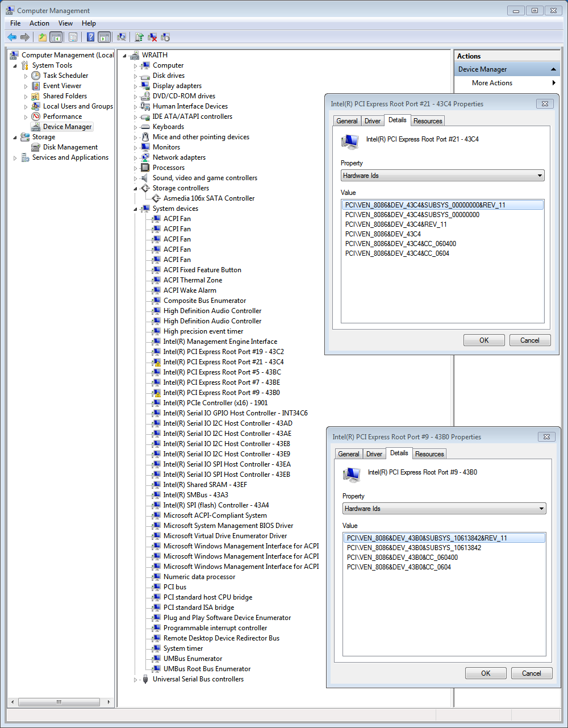Viewport: 568px width, 728px height.
Task: Switch to Resources tab in #21 dialog
Action: pyautogui.click(x=428, y=121)
